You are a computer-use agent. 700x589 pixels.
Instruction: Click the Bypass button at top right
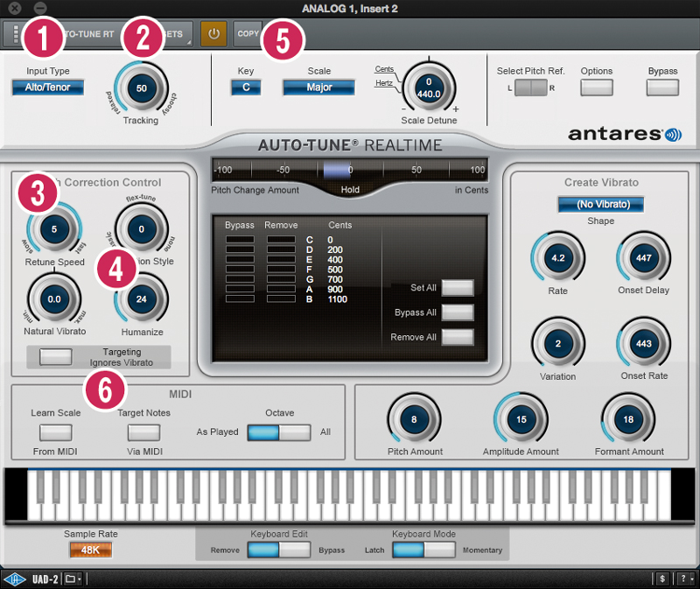[x=662, y=88]
